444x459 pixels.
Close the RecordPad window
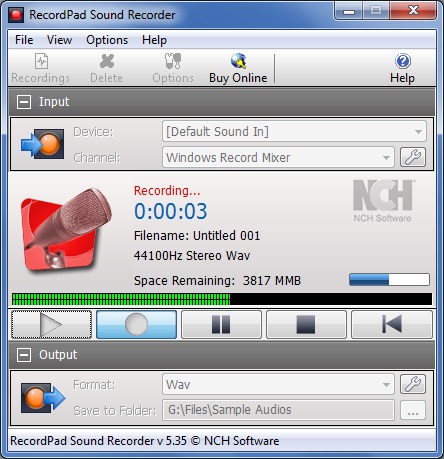413,11
